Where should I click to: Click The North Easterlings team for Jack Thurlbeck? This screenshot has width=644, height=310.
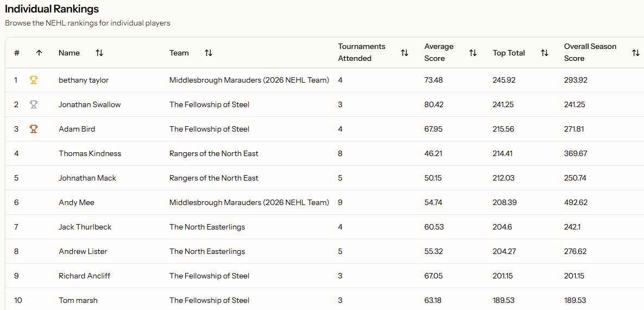pos(207,227)
